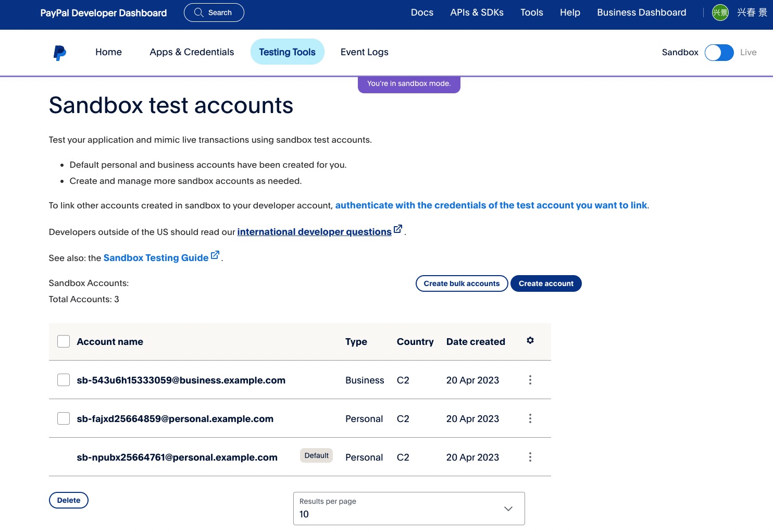Click the Live mode label
This screenshot has width=773, height=532.
tap(748, 52)
